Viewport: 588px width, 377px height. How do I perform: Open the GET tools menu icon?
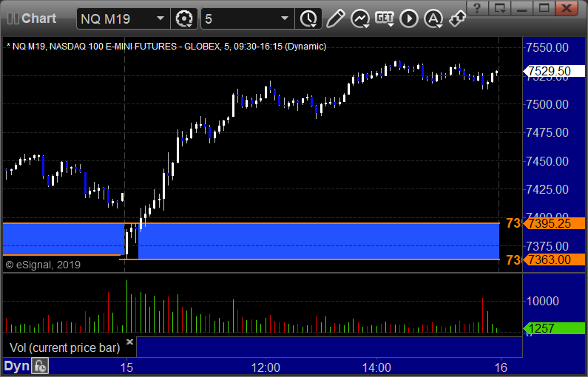385,18
